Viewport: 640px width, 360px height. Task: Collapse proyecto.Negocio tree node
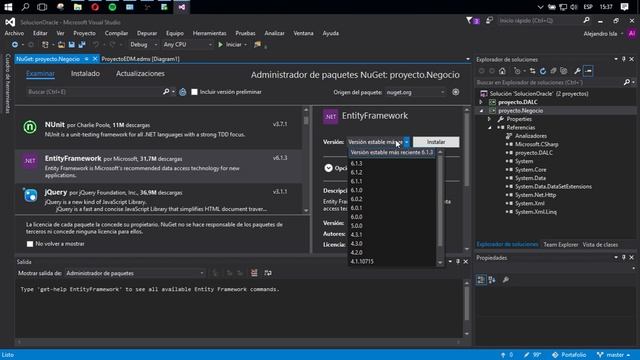pyautogui.click(x=481, y=111)
